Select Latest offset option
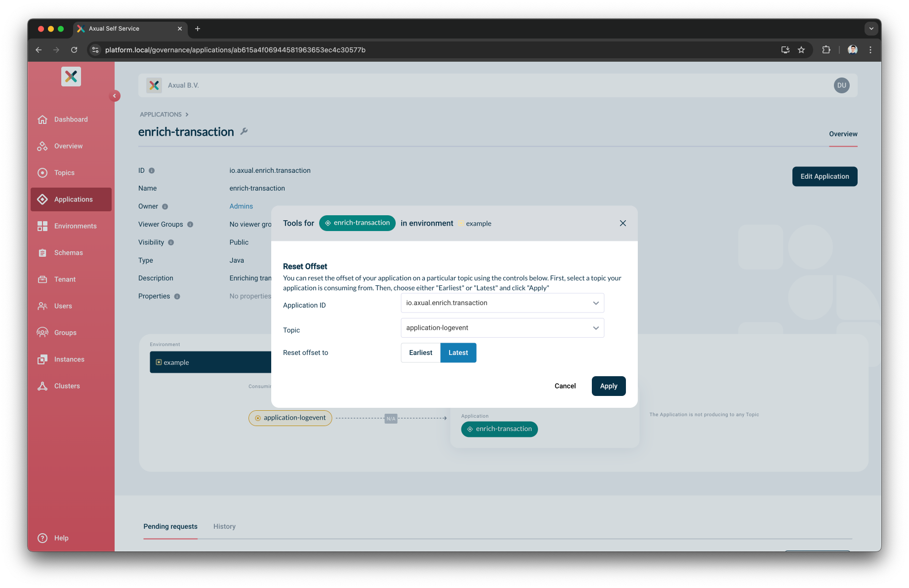Screen dimensions: 909x588 [x=458, y=353]
